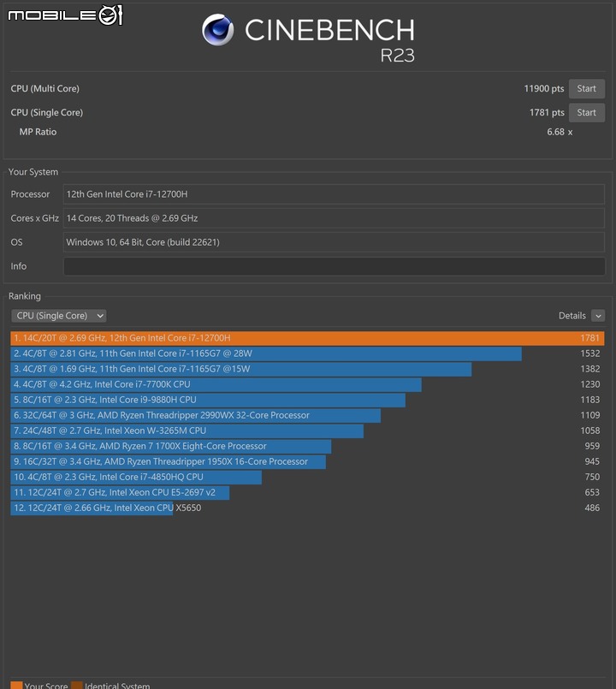Click the score 653 in ranking
Screen dimensions: 616x689
(592, 492)
